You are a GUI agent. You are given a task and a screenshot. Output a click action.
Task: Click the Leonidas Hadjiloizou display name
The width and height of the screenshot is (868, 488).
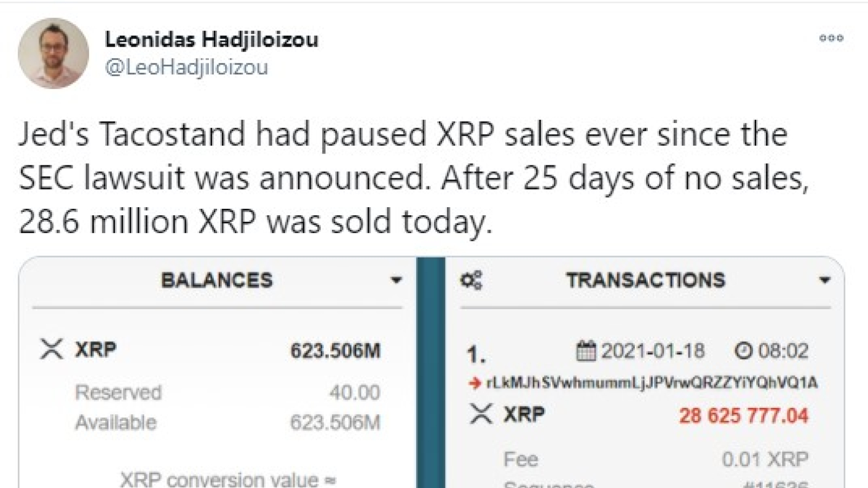click(212, 40)
